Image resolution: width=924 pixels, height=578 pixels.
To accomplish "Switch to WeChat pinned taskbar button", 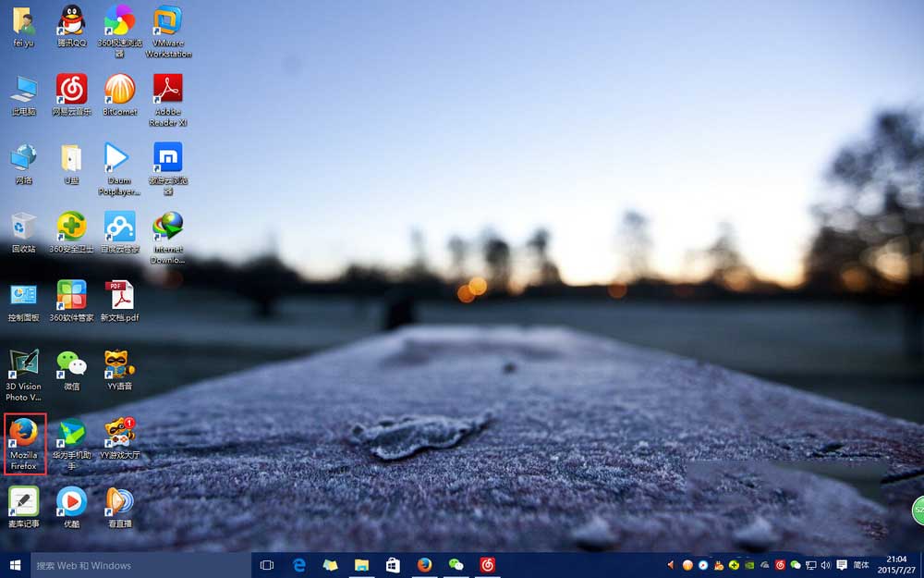I will (x=456, y=565).
